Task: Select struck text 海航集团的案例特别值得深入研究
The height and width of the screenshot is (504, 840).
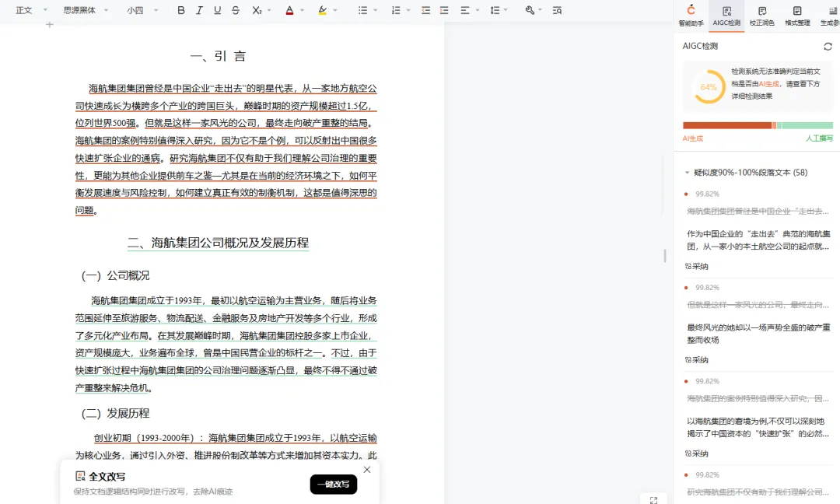Action: (x=758, y=398)
